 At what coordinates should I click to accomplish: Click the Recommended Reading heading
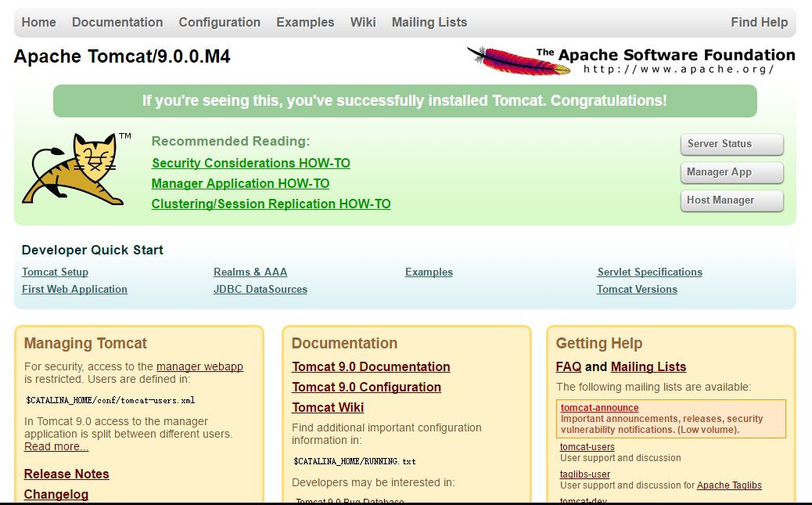pos(231,141)
